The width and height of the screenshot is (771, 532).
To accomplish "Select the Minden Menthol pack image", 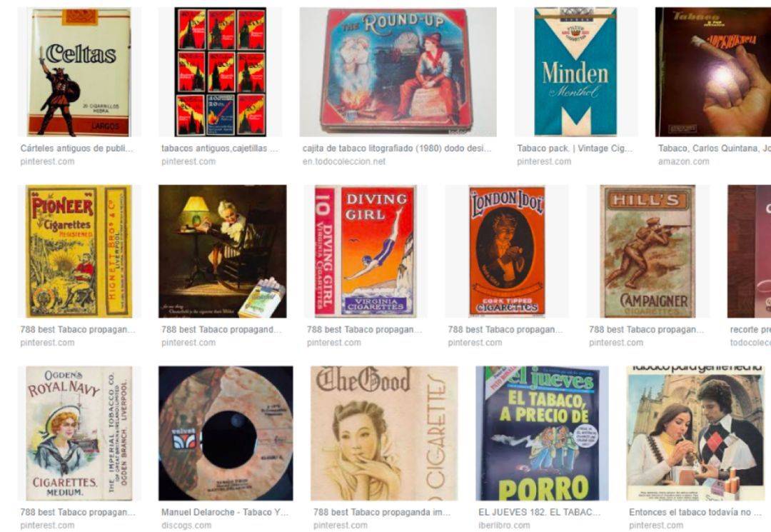I will tap(576, 72).
